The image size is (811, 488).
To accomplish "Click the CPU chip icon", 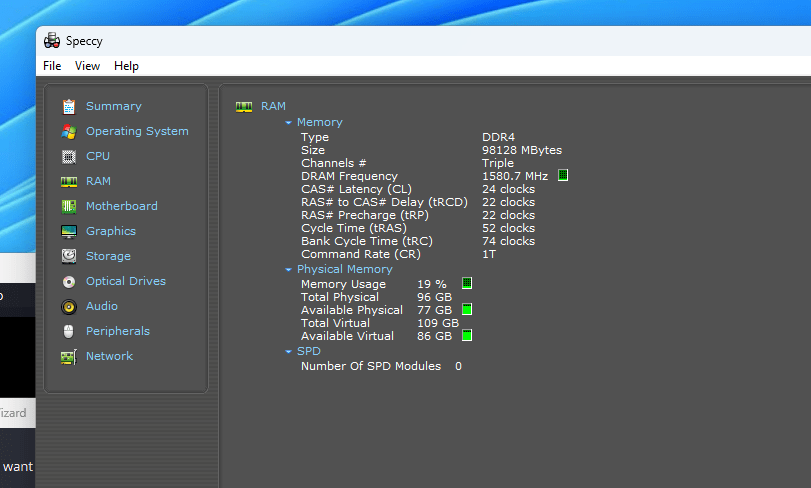I will (69, 156).
